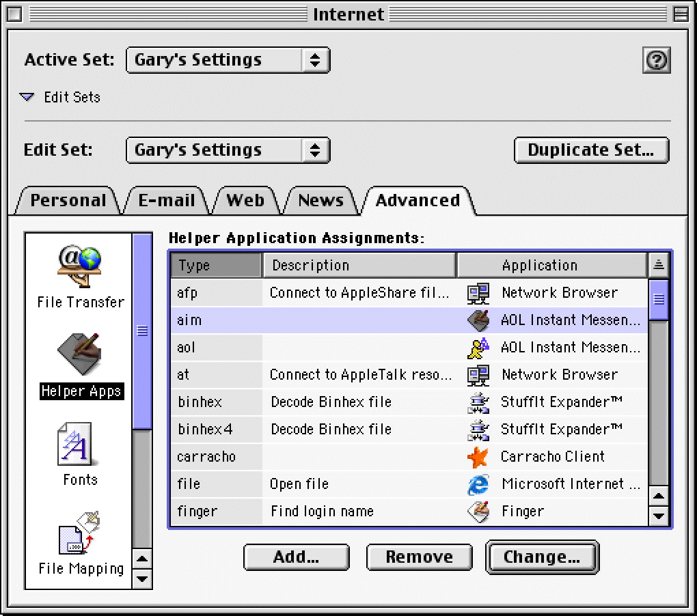
Task: Click AOL running man icon in aol row
Action: 478,348
